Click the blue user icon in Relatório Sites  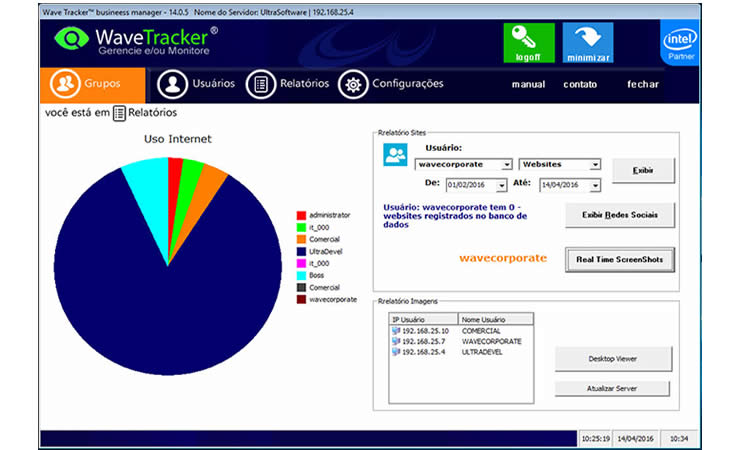(396, 156)
